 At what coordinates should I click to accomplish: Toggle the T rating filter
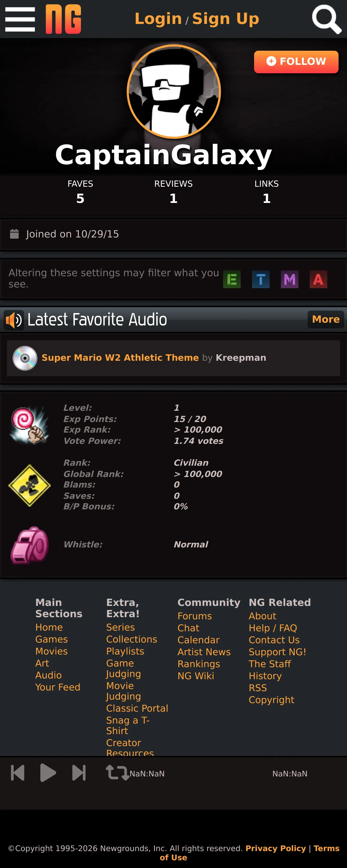click(261, 279)
